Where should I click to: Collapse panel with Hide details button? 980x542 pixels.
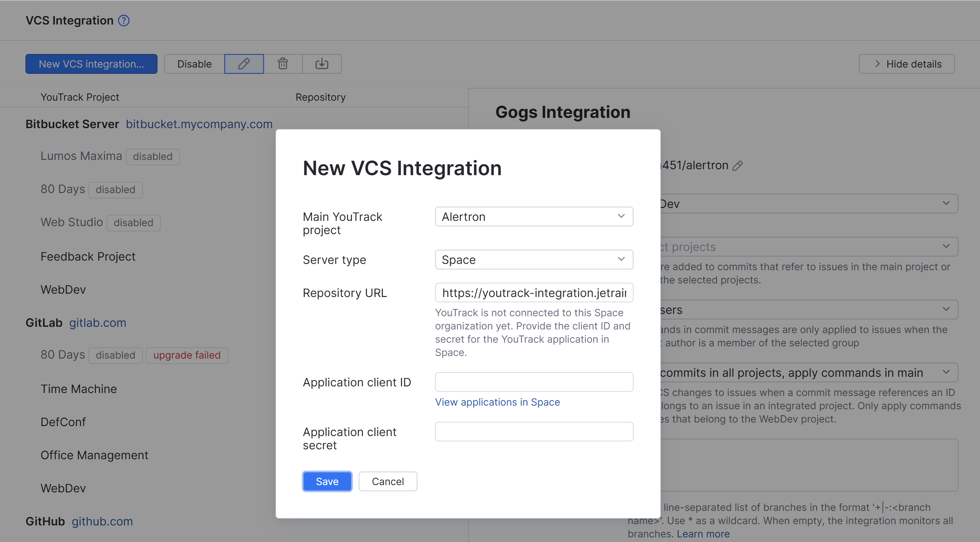tap(907, 64)
